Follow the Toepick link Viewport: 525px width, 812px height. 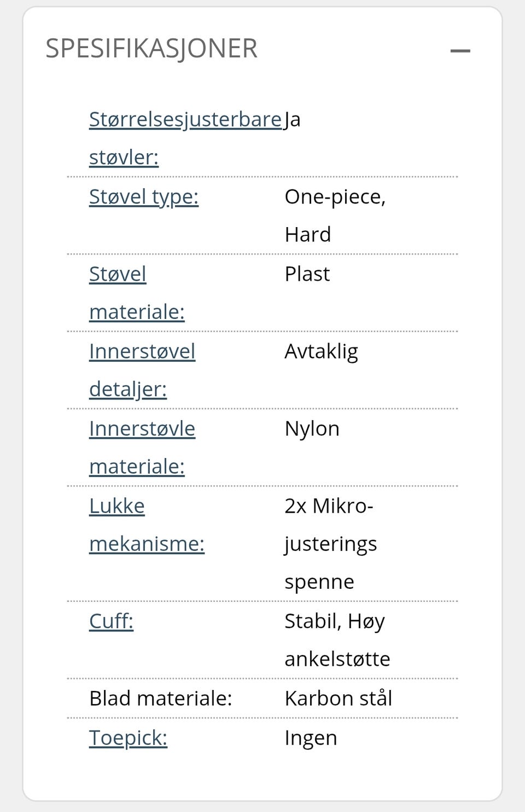pyautogui.click(x=128, y=738)
